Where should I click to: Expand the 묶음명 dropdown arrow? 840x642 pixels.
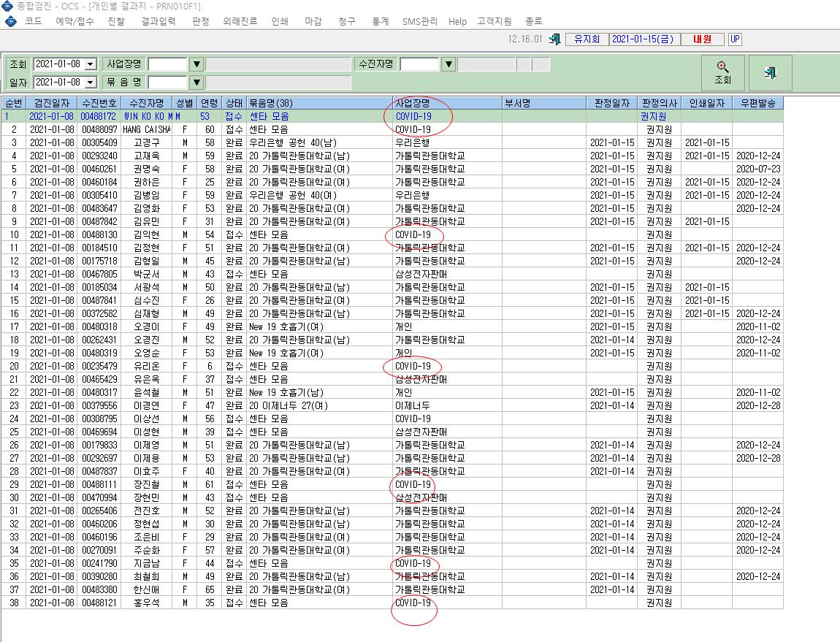[196, 83]
